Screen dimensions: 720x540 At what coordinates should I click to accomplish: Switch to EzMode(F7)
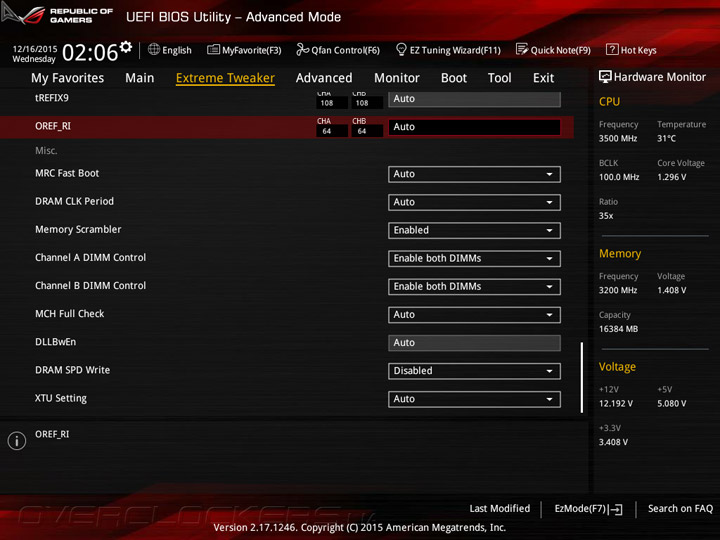(x=588, y=509)
